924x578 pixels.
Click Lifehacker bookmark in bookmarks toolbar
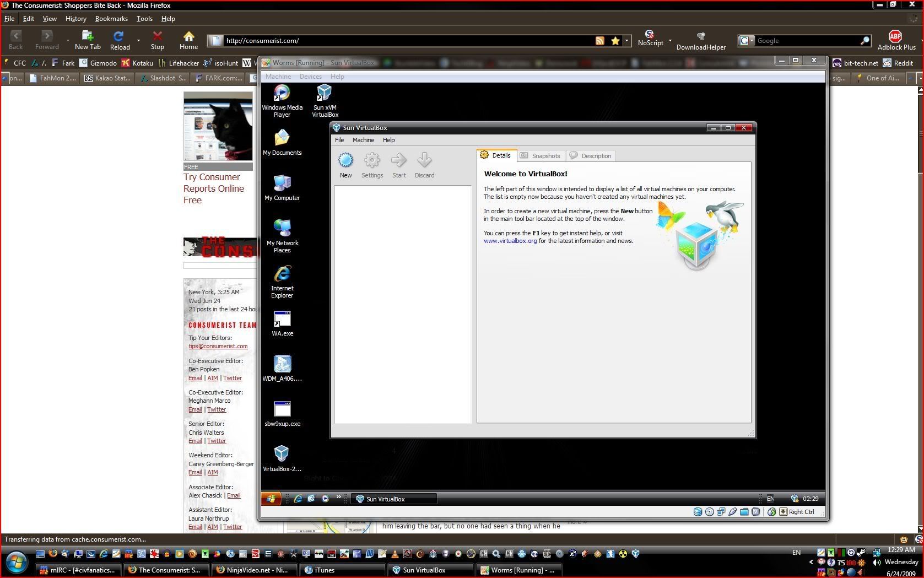(179, 63)
